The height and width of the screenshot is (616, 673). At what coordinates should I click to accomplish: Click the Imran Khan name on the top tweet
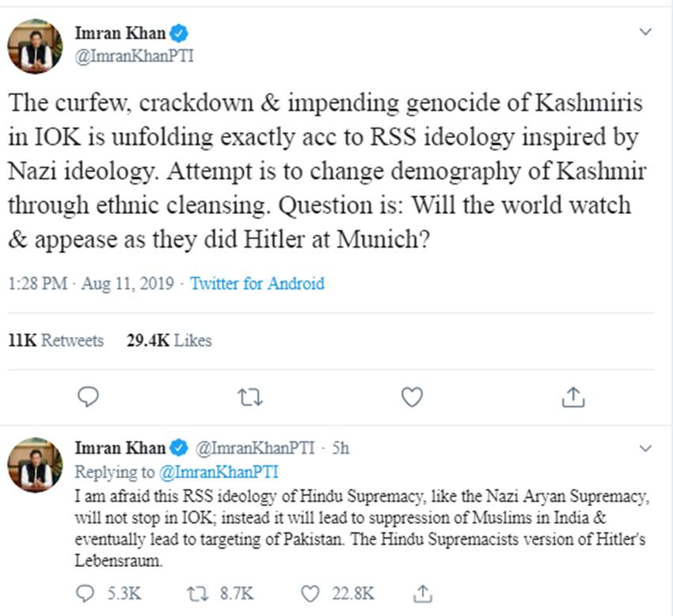(x=120, y=34)
